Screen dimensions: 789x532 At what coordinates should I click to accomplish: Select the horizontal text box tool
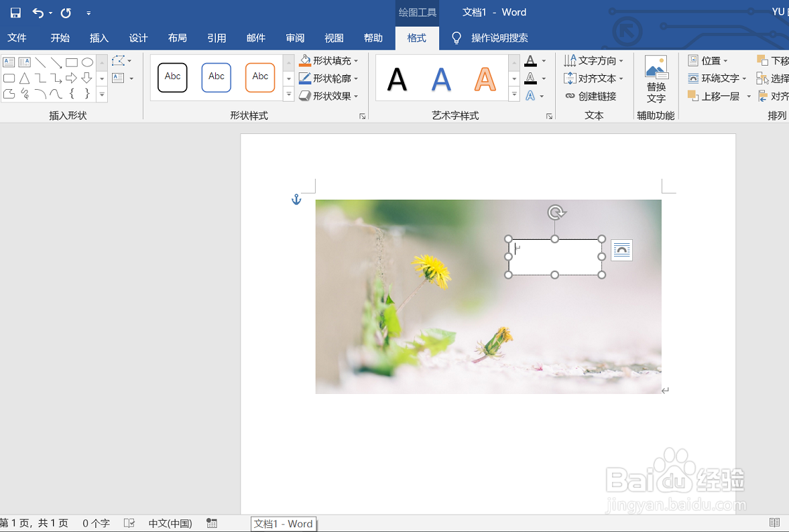click(9, 62)
